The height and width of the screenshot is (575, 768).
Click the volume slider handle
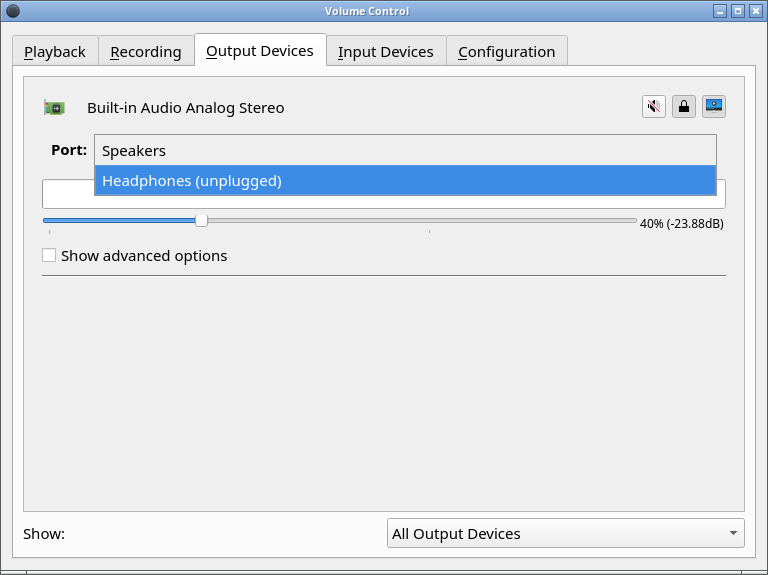201,221
